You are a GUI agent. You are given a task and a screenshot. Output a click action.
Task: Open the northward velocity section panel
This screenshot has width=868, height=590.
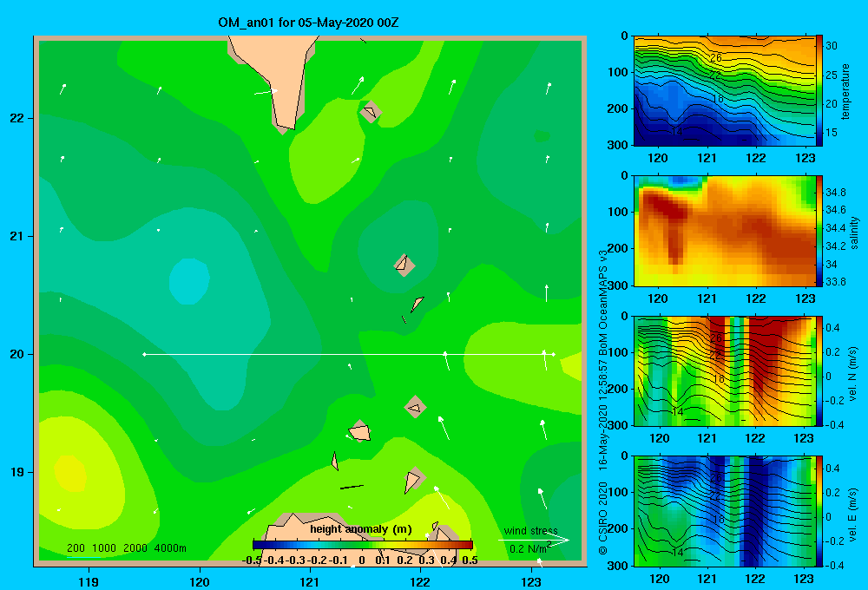[x=725, y=370]
